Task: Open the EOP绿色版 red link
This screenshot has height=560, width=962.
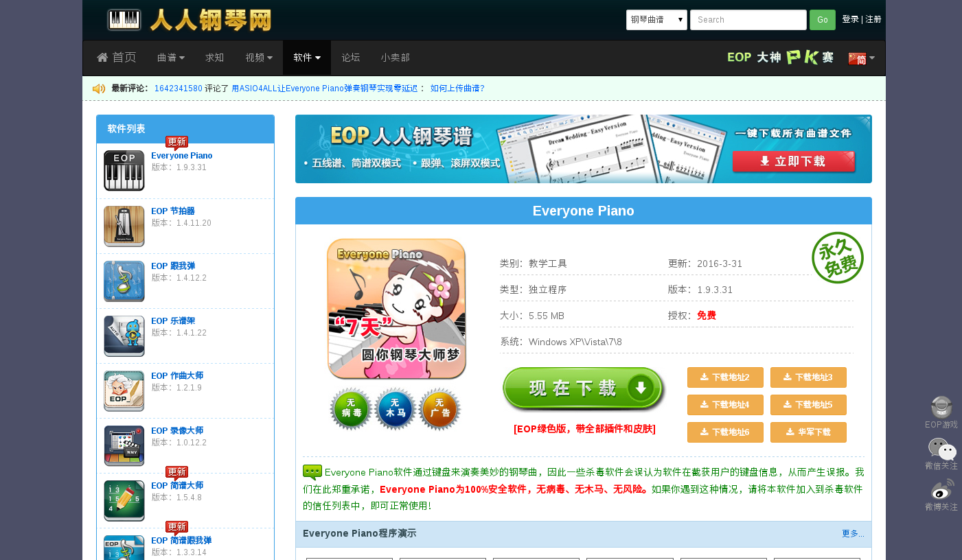Action: click(x=584, y=429)
